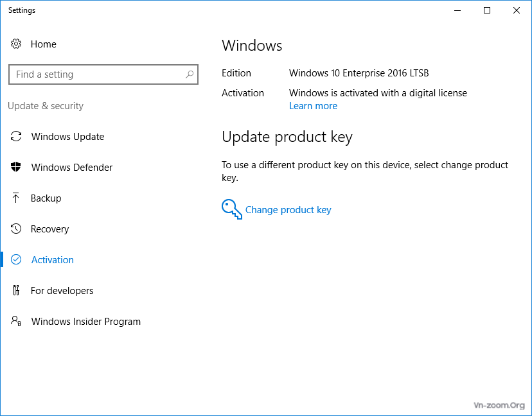Screen dimensions: 532x416
Task: Click the Update product key heading
Action: coord(287,137)
